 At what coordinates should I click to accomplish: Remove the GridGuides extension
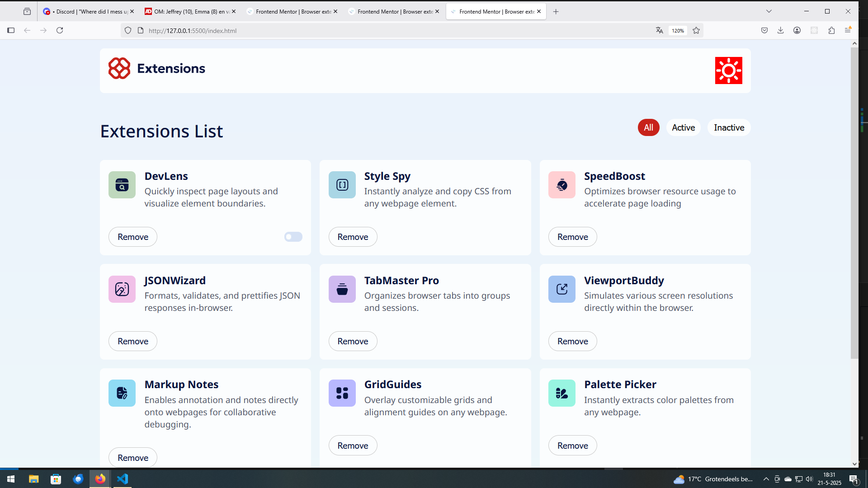353,446
